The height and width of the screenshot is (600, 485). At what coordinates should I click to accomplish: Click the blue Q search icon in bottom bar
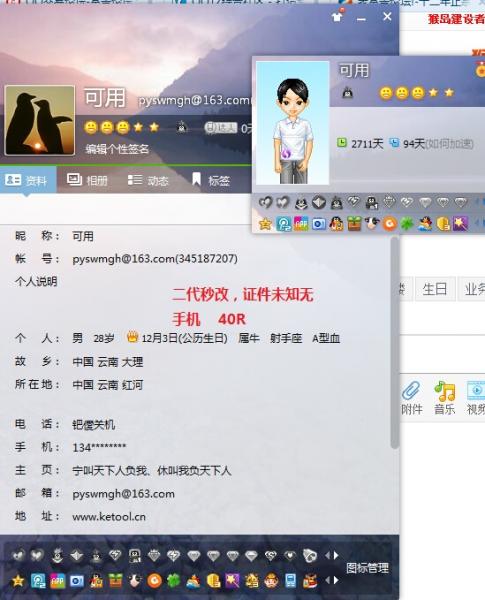38,581
